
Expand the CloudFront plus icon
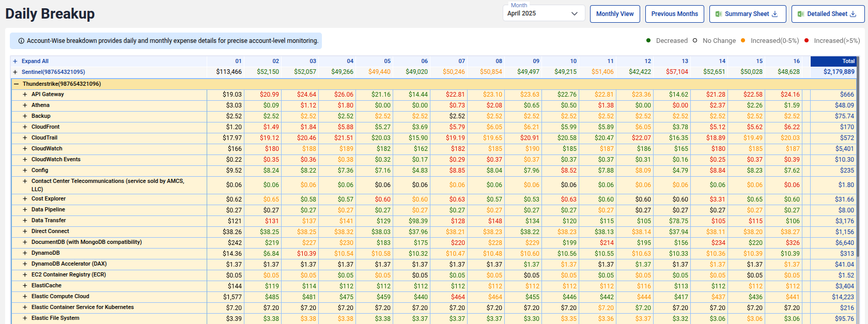click(x=25, y=127)
